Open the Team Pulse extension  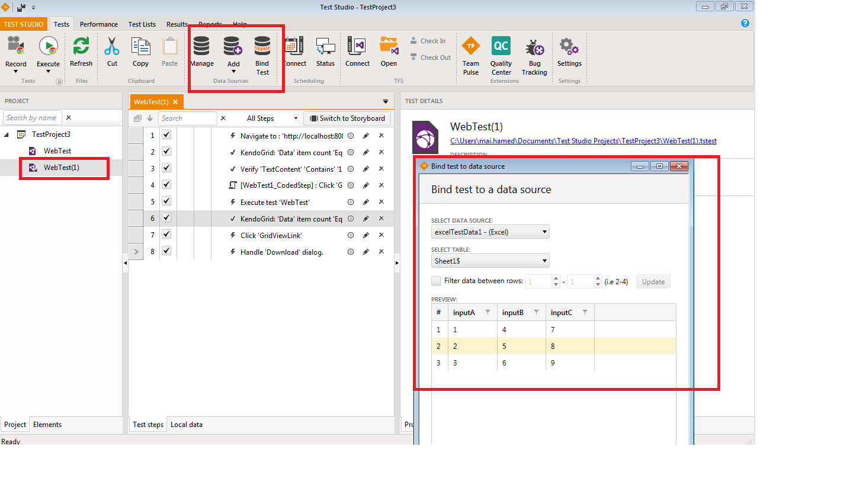(471, 55)
